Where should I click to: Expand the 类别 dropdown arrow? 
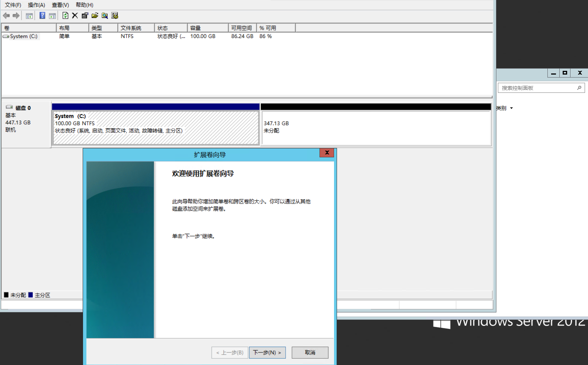point(511,108)
